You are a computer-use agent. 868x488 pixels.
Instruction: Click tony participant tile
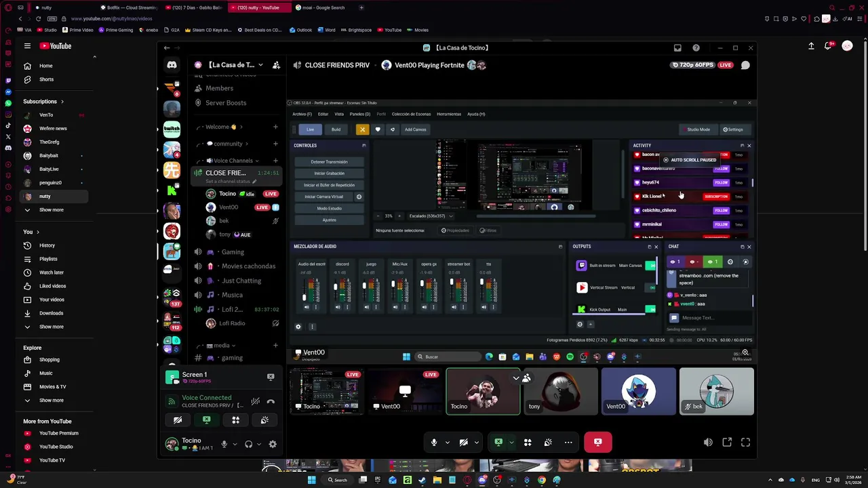point(561,391)
